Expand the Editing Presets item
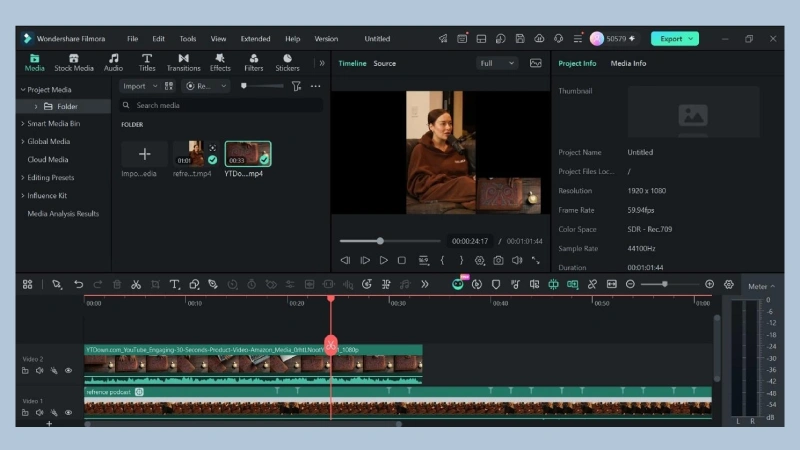800x450 pixels. pos(23,178)
